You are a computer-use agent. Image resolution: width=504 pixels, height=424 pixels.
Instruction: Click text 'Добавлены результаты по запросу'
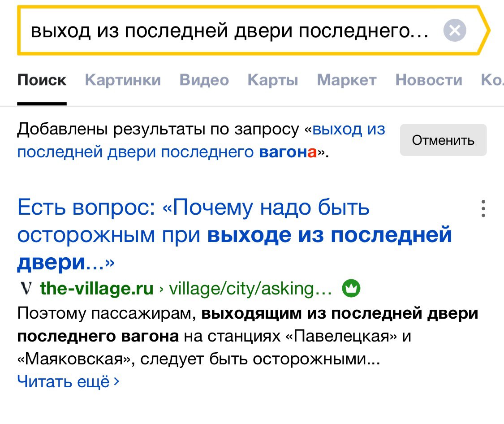[x=158, y=129]
